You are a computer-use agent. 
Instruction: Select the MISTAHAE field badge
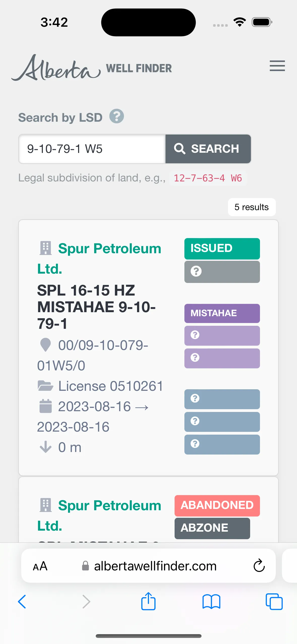pos(222,313)
